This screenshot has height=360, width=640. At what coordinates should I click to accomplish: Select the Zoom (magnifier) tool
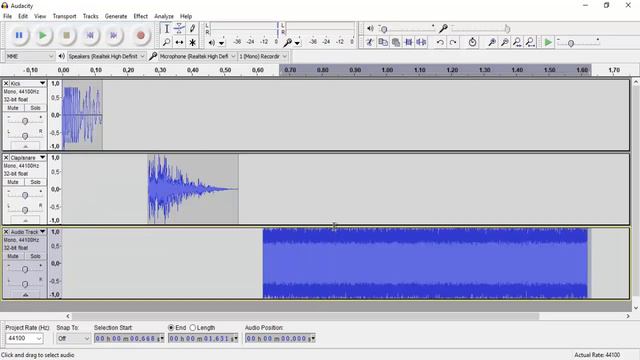tap(167, 42)
